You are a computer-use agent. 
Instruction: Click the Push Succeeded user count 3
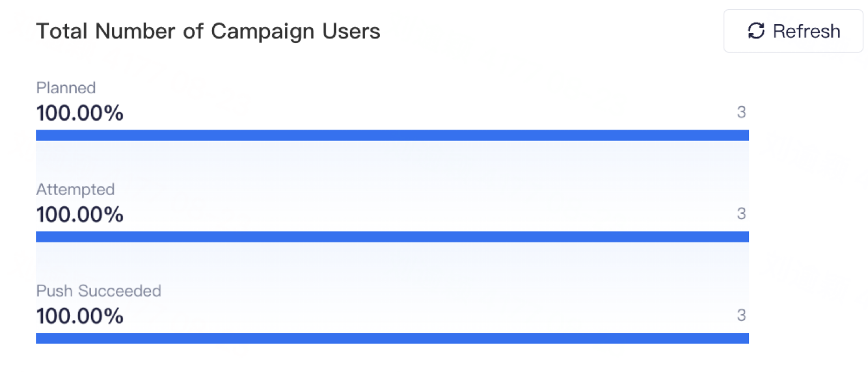coord(742,315)
